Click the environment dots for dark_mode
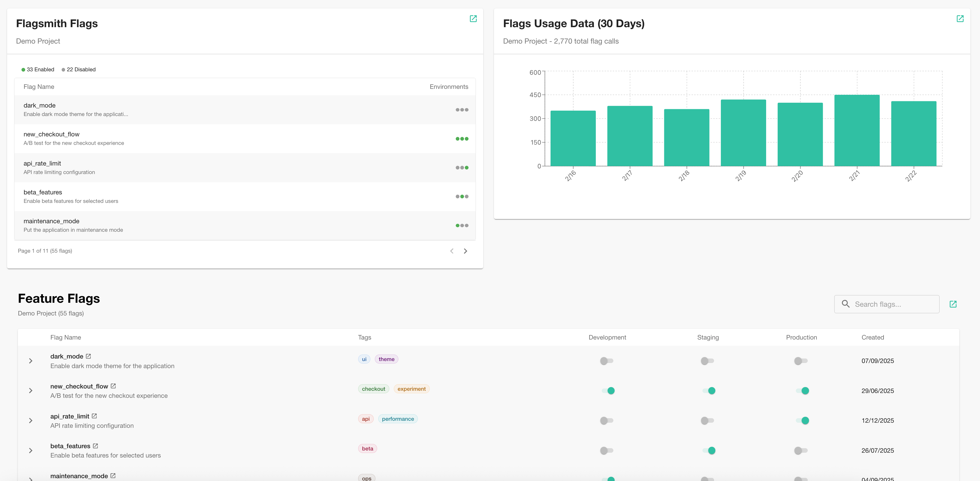This screenshot has width=980, height=481. pyautogui.click(x=462, y=109)
